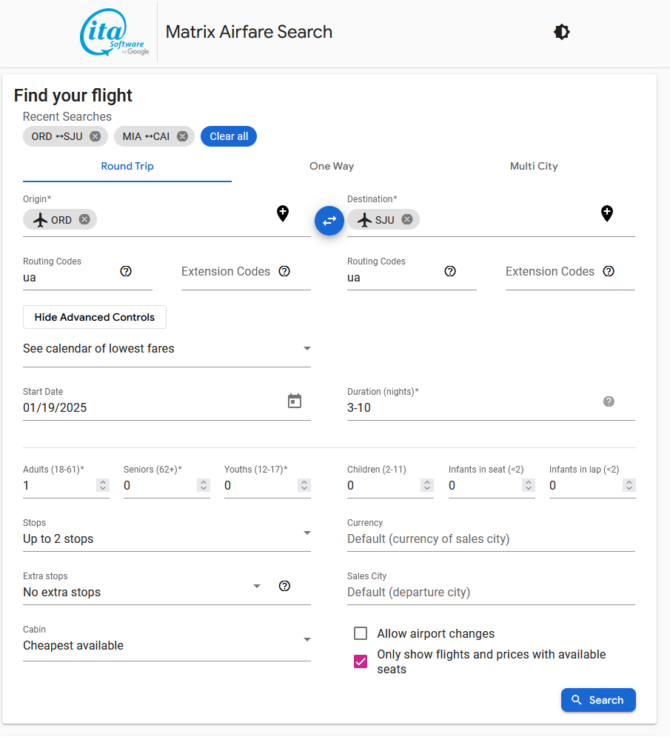The width and height of the screenshot is (670, 737).
Task: Toggle the dark mode brightness icon
Action: pyautogui.click(x=561, y=32)
